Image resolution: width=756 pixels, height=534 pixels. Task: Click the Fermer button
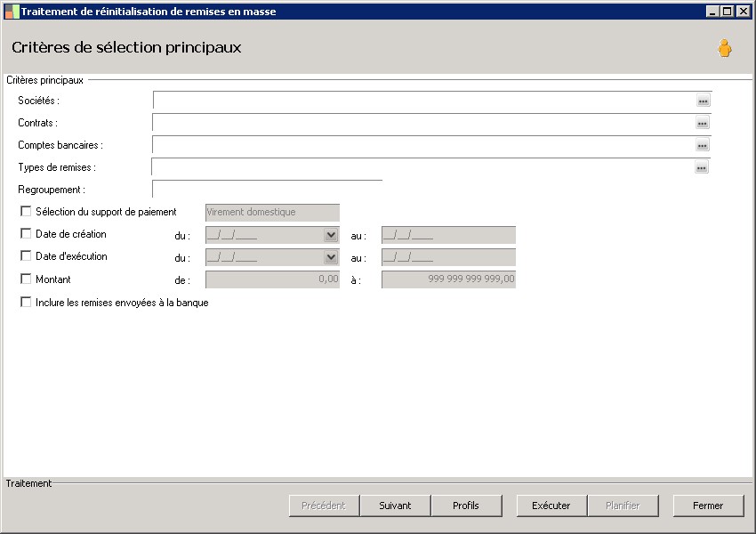click(x=708, y=506)
